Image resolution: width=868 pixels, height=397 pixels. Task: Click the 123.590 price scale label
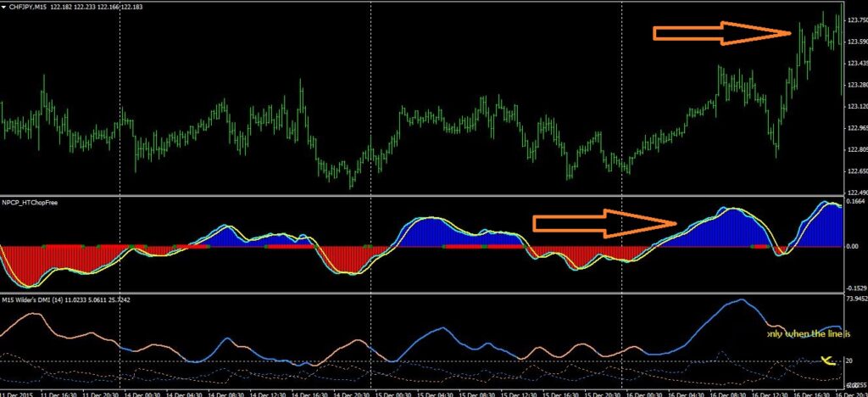point(857,42)
